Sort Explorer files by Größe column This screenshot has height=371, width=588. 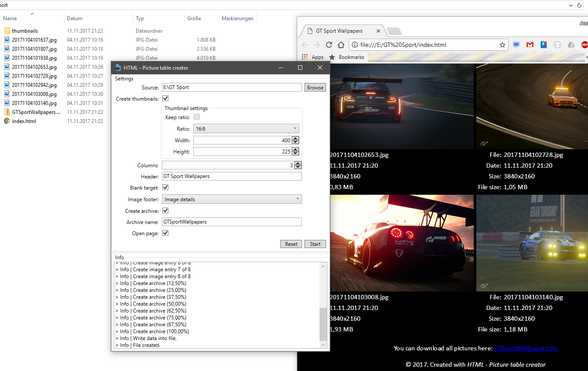[x=194, y=18]
